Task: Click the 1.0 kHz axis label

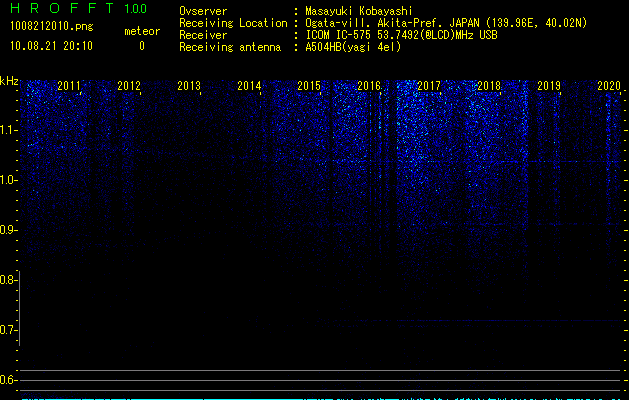Action: coord(8,180)
